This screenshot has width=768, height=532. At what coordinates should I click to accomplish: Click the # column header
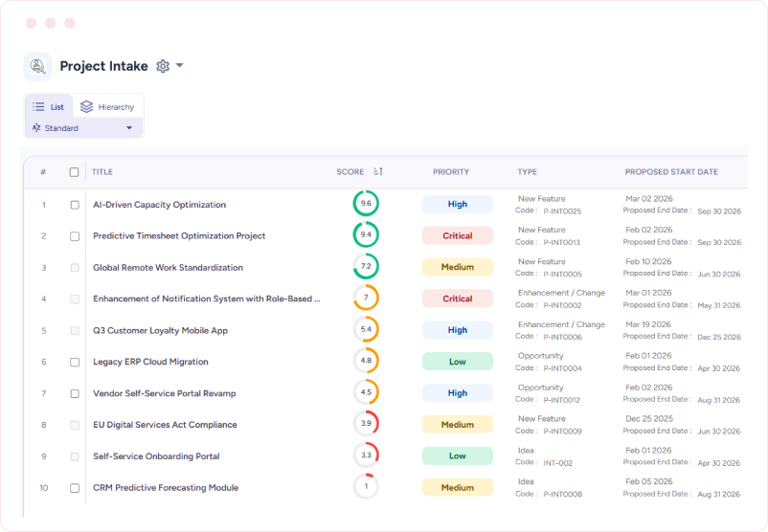point(43,172)
